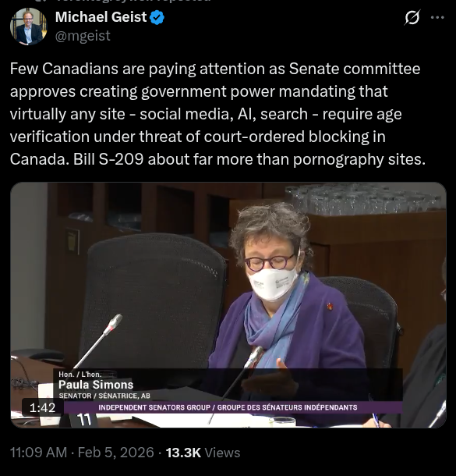Click the Michael Geist display name
The image size is (456, 476).
click(x=101, y=17)
